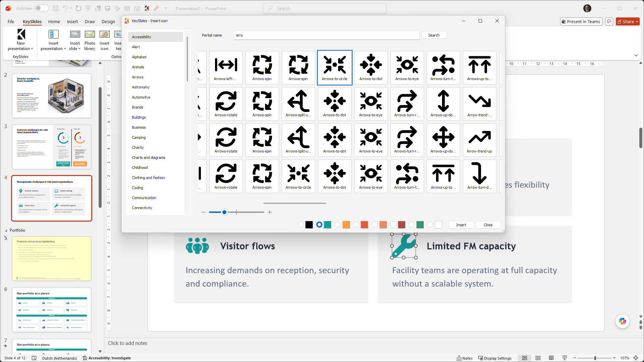Switch to Slide Sorter view
The image size is (644, 362).
coord(538,358)
